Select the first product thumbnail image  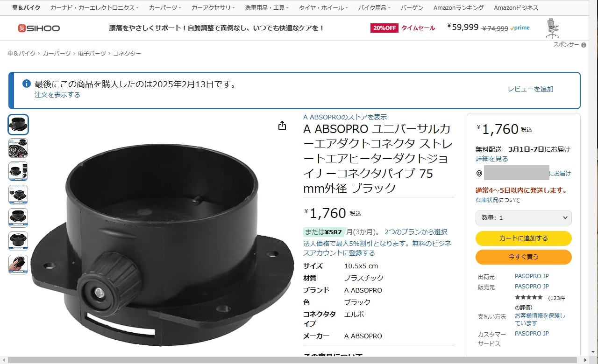pyautogui.click(x=18, y=125)
